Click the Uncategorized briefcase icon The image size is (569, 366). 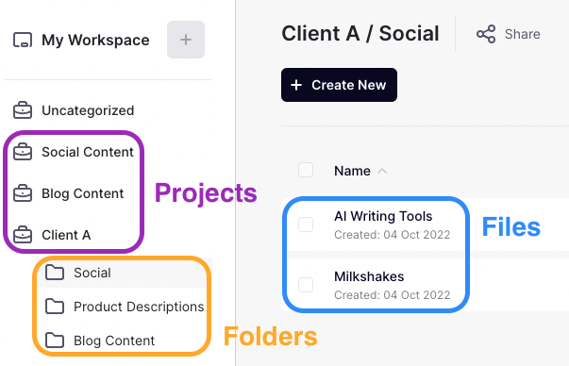point(22,110)
